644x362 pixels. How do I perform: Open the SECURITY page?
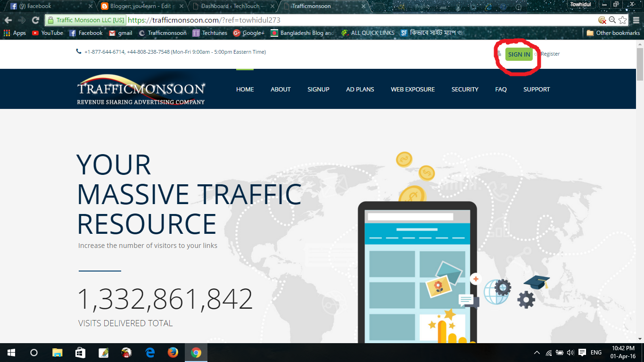465,89
